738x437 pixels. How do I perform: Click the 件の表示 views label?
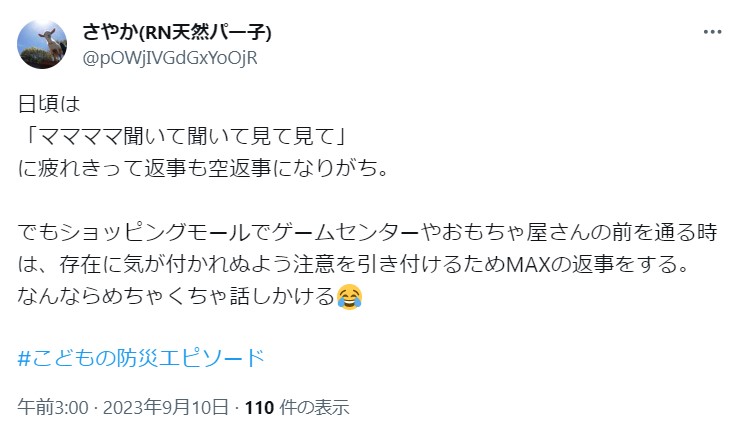(314, 407)
